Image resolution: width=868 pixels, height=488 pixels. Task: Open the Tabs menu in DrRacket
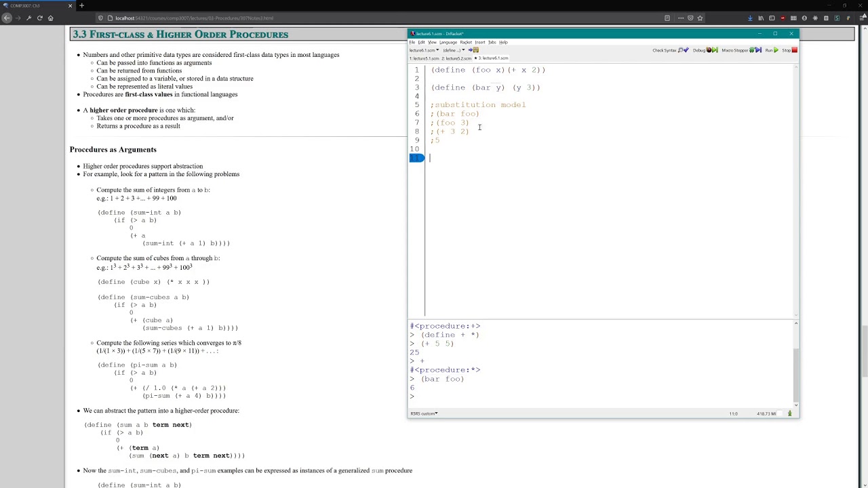[x=492, y=42]
